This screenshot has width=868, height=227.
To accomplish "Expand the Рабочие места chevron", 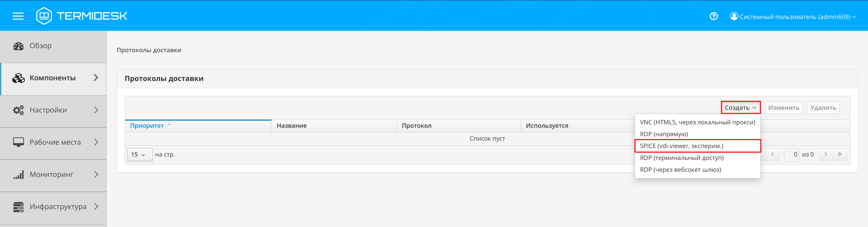I will click(x=96, y=142).
